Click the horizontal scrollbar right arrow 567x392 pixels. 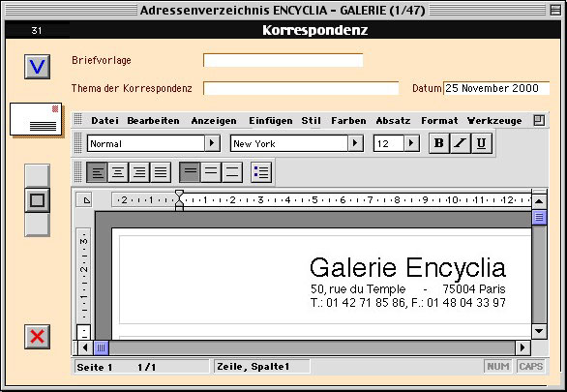click(522, 347)
